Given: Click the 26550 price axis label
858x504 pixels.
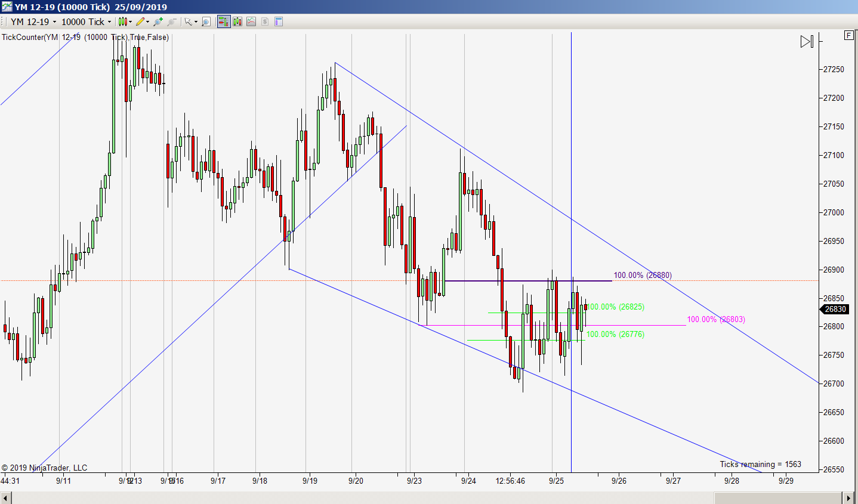Looking at the screenshot, I should (834, 469).
